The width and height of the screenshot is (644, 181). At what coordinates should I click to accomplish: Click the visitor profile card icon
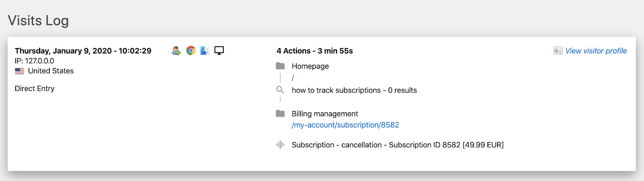(x=558, y=51)
